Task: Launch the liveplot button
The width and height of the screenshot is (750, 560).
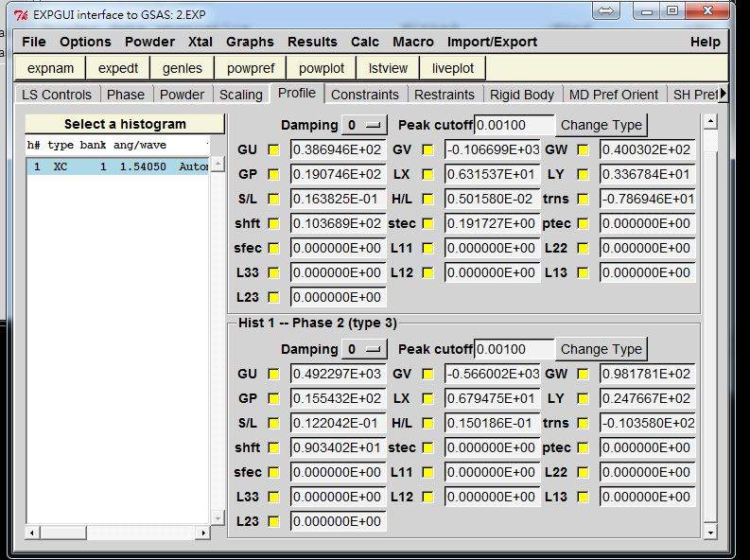Action: pyautogui.click(x=453, y=68)
